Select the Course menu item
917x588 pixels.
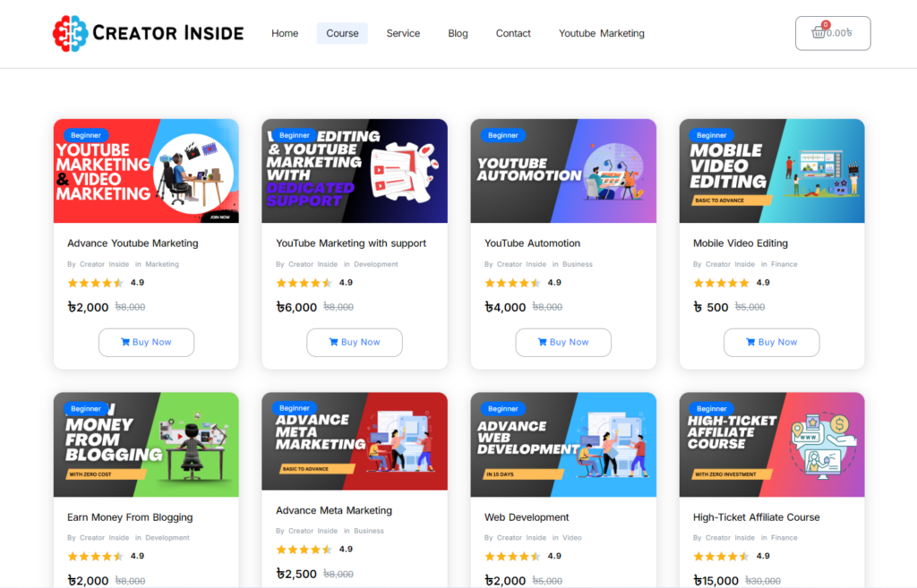click(x=342, y=33)
